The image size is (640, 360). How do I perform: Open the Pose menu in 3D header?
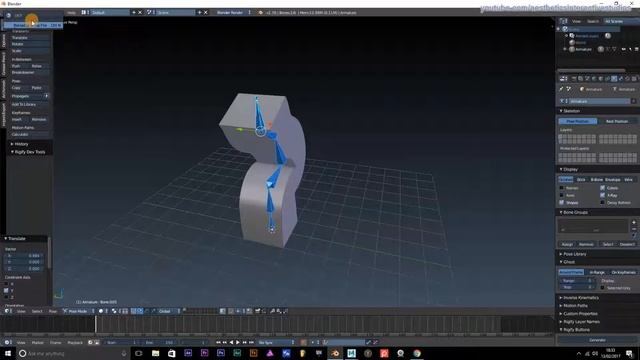tap(53, 311)
